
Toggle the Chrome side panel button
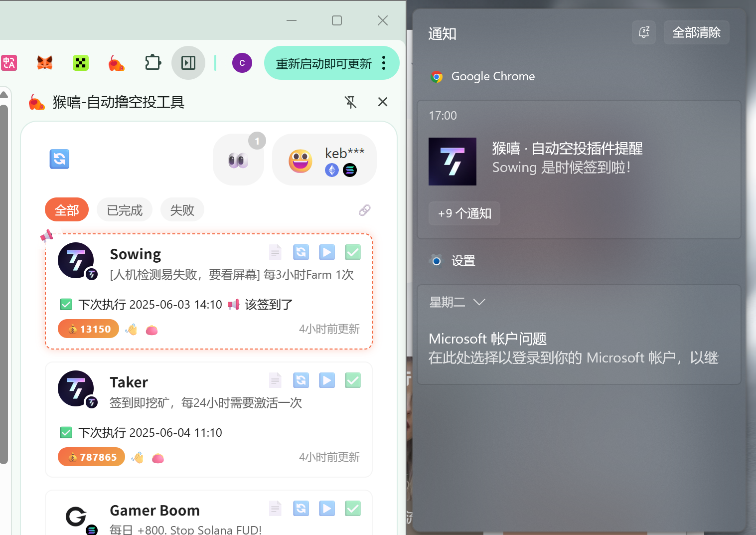[188, 63]
